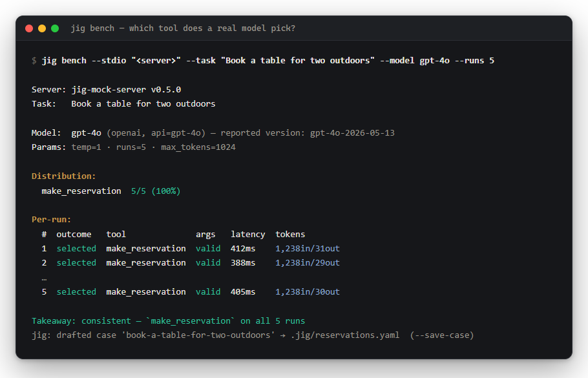Click the '.jig/reservations.yaml' file path
588x378 pixels.
pos(345,335)
